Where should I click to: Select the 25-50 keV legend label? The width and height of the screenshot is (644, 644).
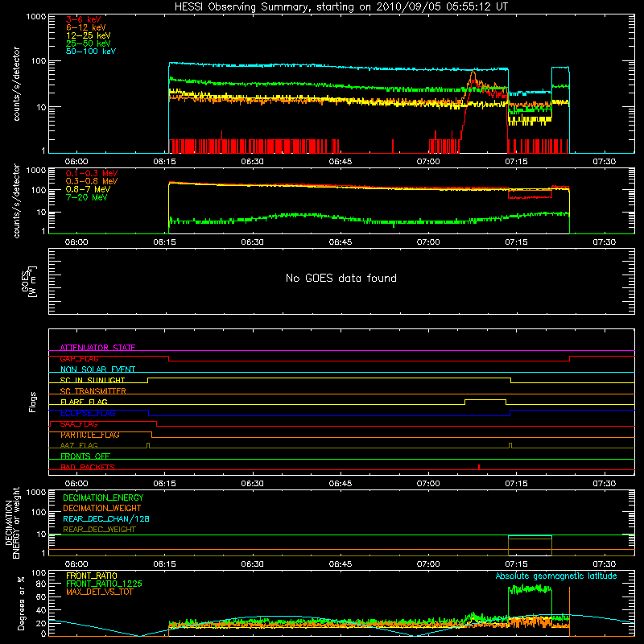[x=89, y=43]
